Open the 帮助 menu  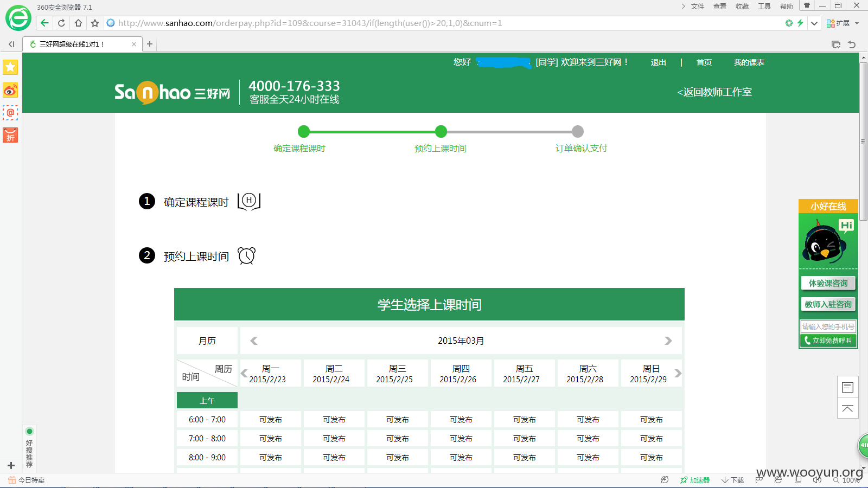pos(786,7)
